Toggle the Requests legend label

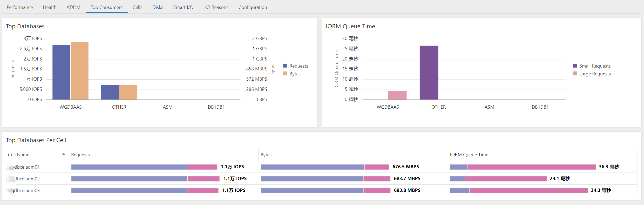299,66
